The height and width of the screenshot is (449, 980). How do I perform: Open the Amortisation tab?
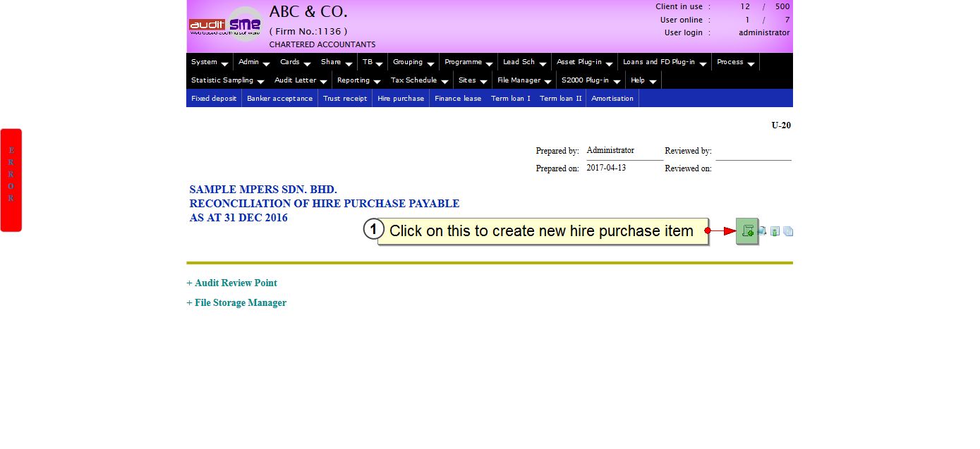pos(612,99)
